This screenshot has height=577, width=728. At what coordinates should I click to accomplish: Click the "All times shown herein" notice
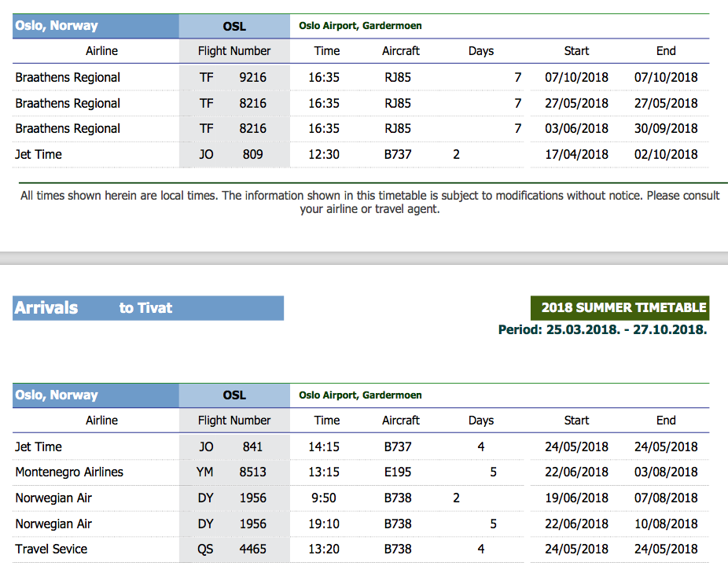[x=370, y=202]
